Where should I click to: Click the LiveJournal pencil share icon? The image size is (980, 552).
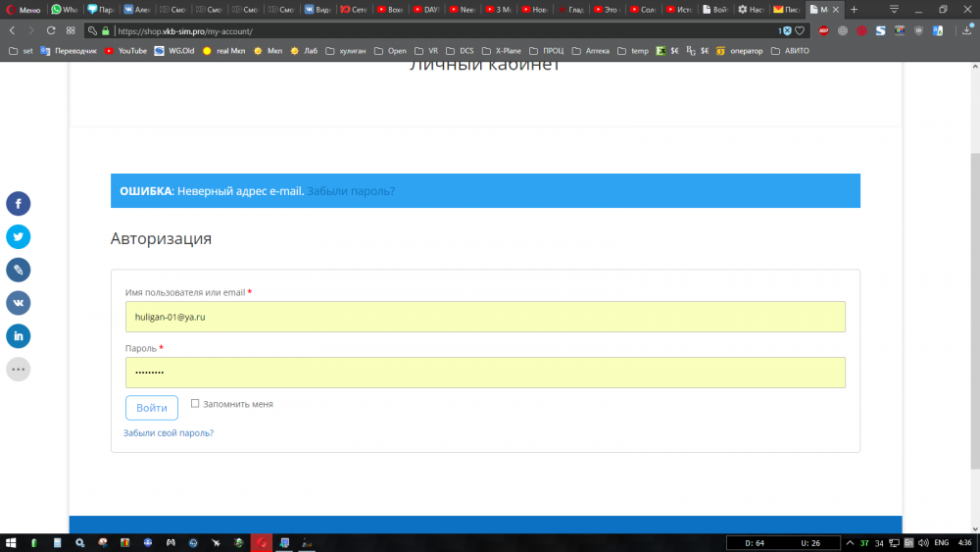19,270
